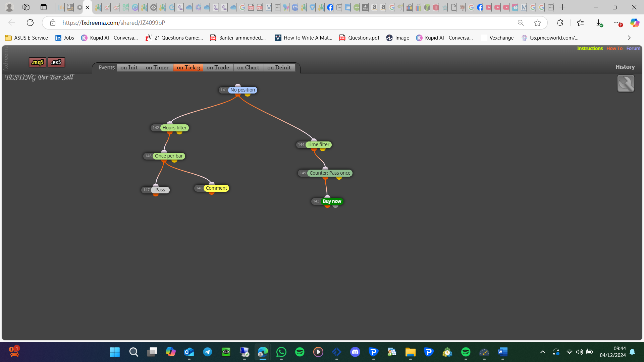Open the wrench settings icon on the canvas
The height and width of the screenshot is (362, 644).
coord(626,83)
